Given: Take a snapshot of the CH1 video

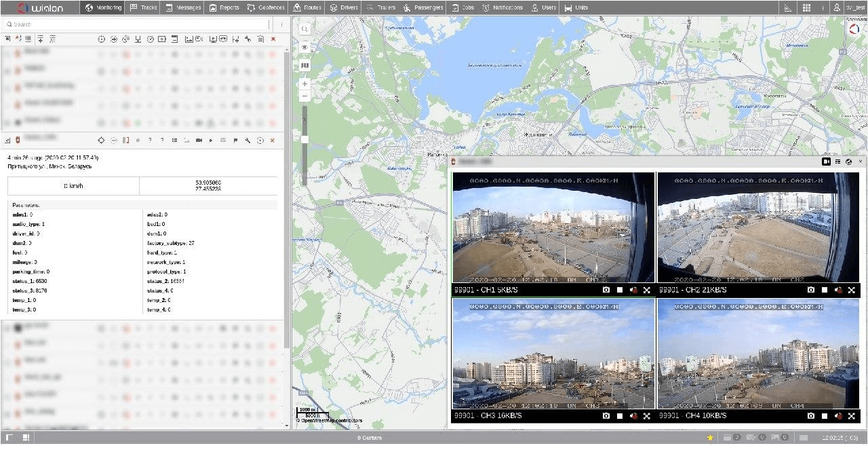Looking at the screenshot, I should 606,290.
